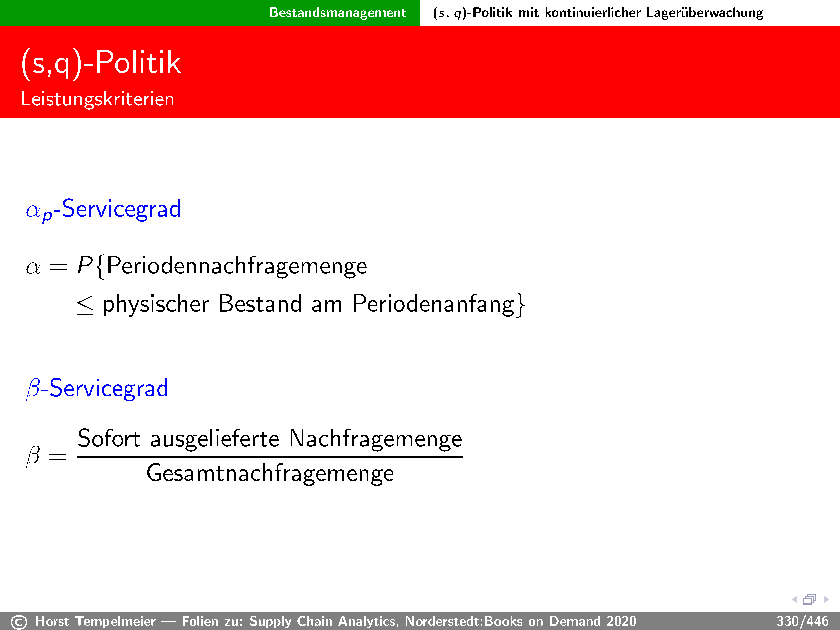Click the blue αp-Servicegrad heading
Image resolution: width=840 pixels, height=630 pixels.
pyautogui.click(x=103, y=209)
